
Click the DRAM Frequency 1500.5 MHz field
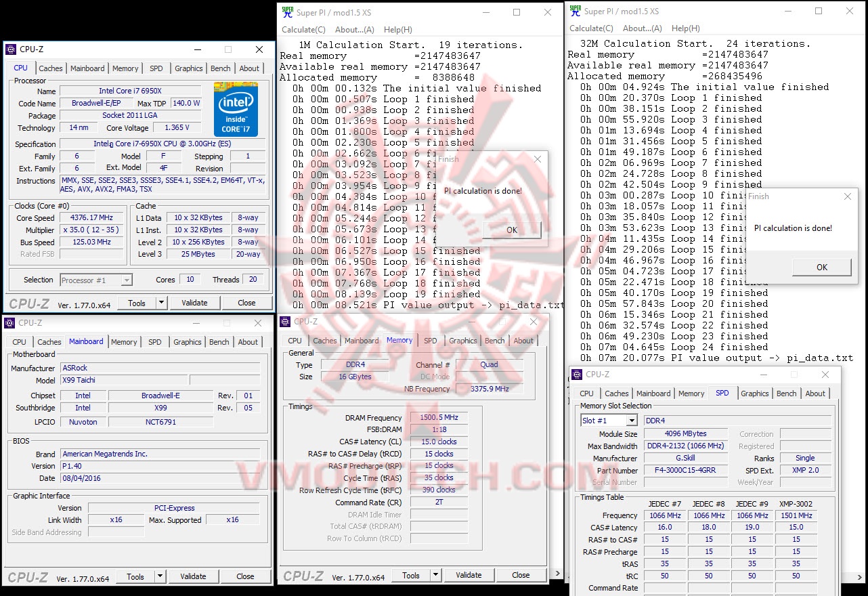coord(438,418)
